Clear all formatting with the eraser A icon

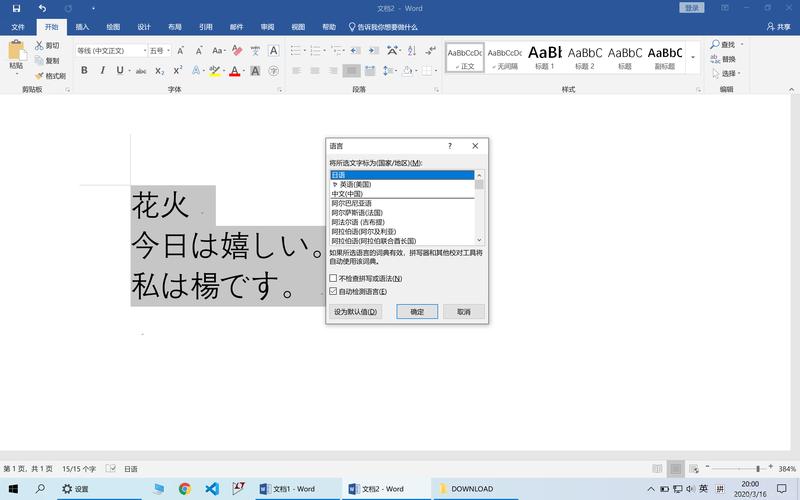point(237,51)
